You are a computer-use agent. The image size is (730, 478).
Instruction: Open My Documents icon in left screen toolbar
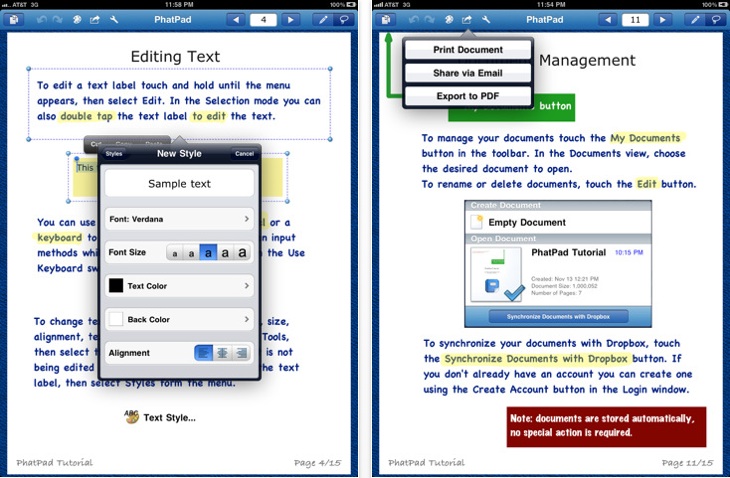[x=14, y=20]
